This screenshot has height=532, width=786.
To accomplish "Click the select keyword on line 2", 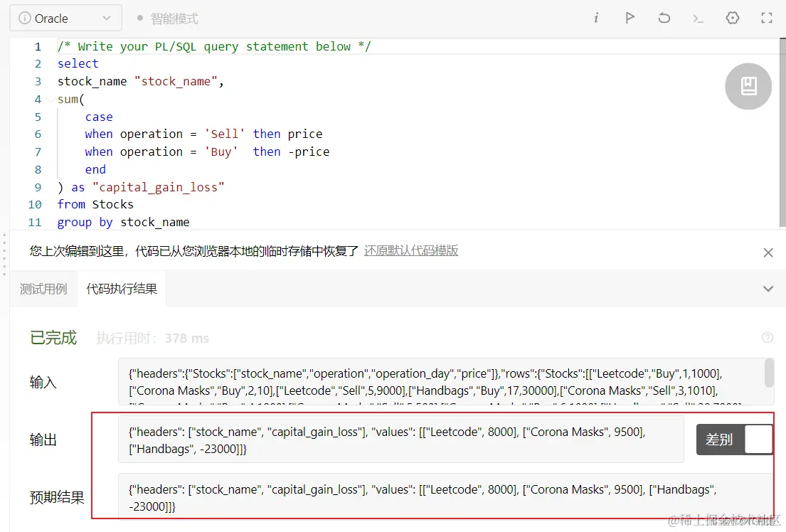I will (x=78, y=64).
